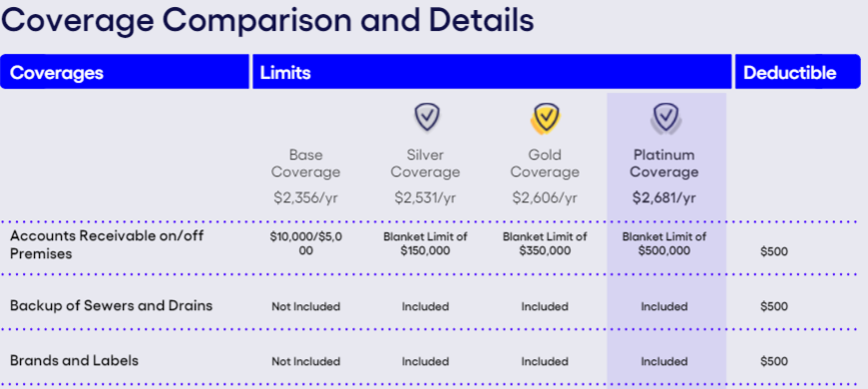Click the $2,356/yr Base price
This screenshot has width=868, height=389.
(x=305, y=197)
